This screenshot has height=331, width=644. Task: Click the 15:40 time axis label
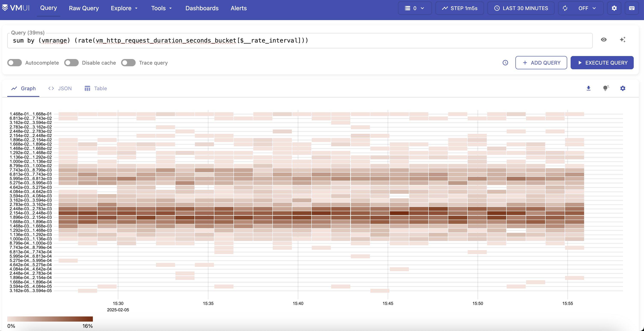[298, 303]
